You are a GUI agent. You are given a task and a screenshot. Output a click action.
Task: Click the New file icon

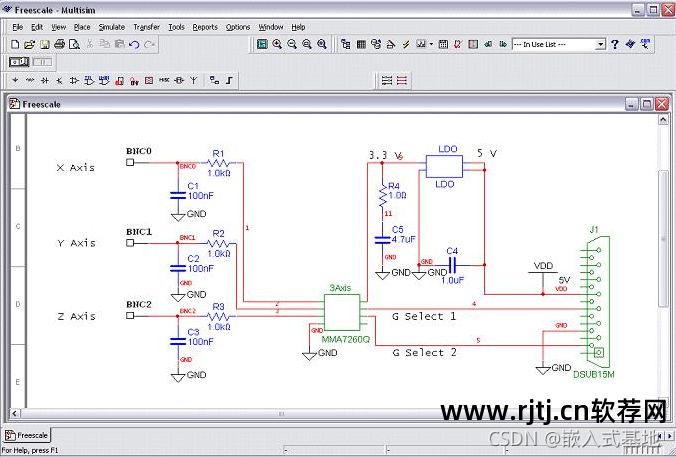coord(15,44)
